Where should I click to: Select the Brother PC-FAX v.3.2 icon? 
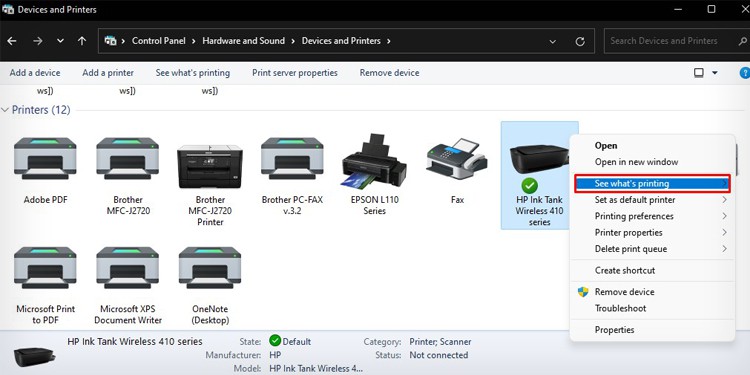[x=292, y=158]
